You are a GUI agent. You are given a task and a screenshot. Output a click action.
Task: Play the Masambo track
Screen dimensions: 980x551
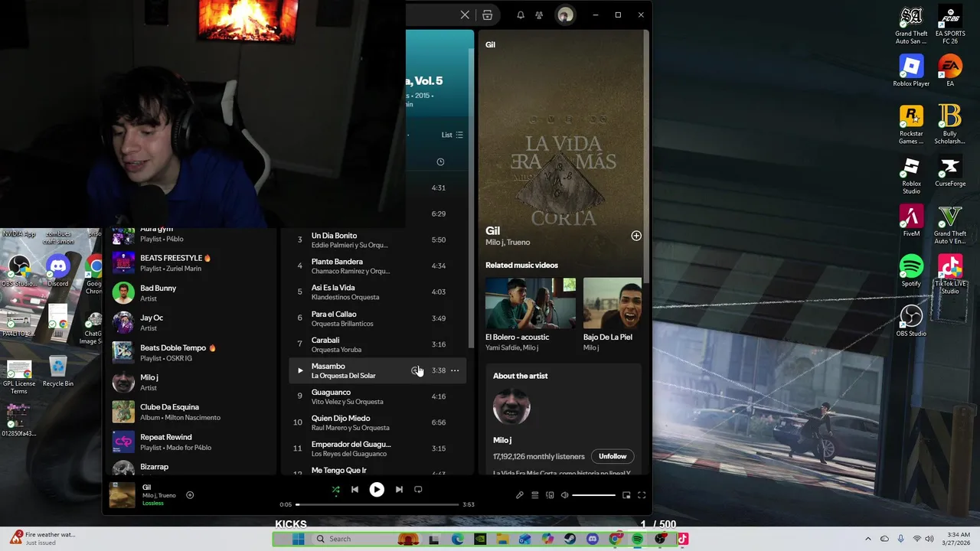pos(300,370)
